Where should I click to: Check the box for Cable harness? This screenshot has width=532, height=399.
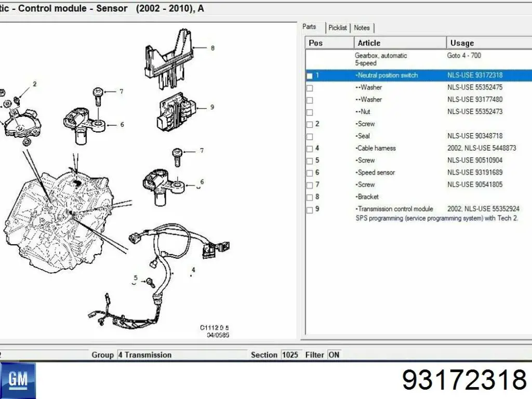pos(310,149)
